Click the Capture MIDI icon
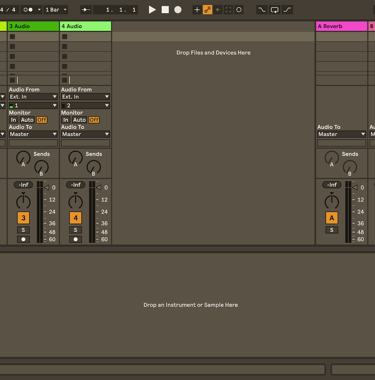 pyautogui.click(x=228, y=10)
